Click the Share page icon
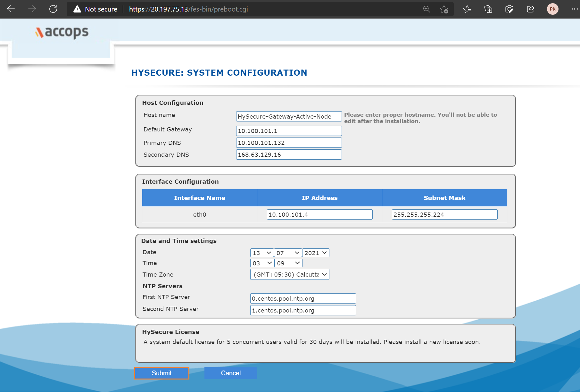 pos(531,9)
